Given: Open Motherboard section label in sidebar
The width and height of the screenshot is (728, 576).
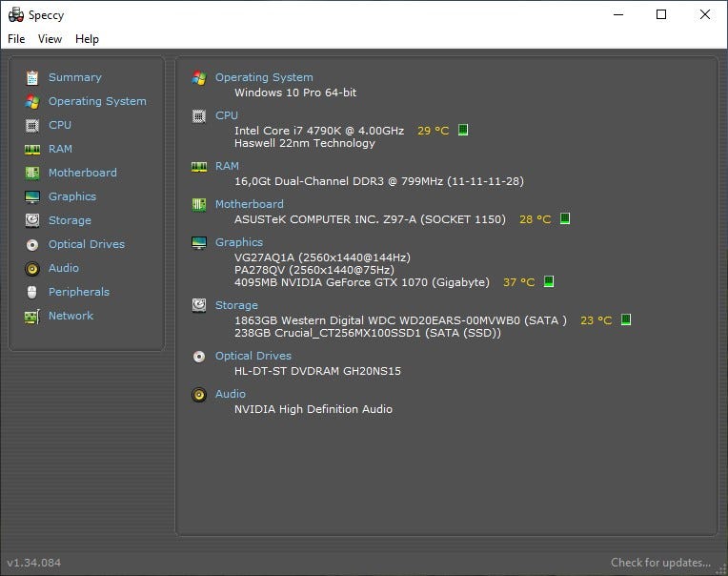Looking at the screenshot, I should coord(83,173).
